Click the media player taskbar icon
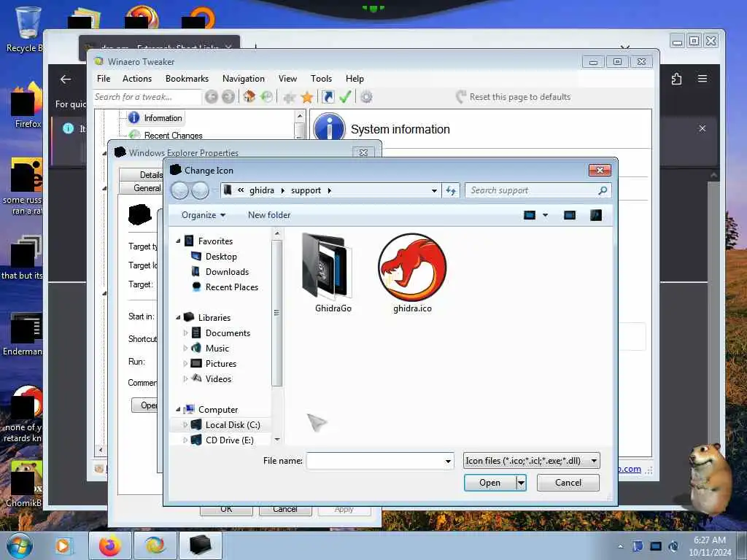The height and width of the screenshot is (560, 747). 63,545
